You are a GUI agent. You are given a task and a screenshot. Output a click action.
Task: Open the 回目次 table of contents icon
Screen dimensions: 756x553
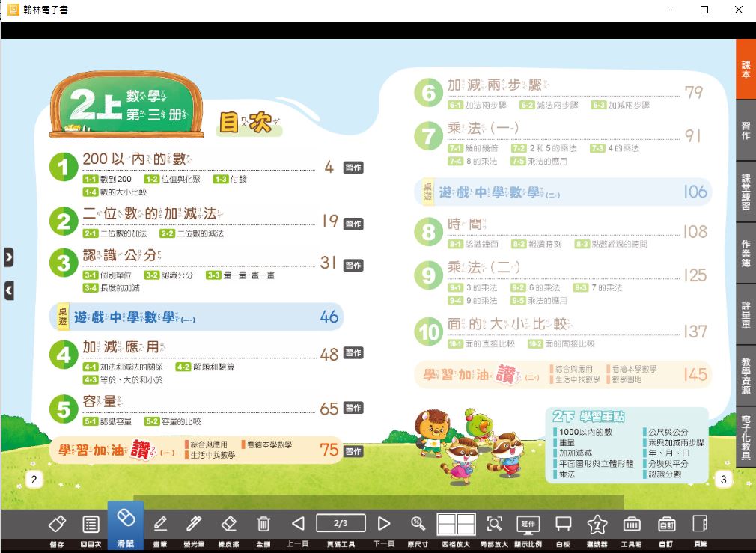pyautogui.click(x=91, y=524)
